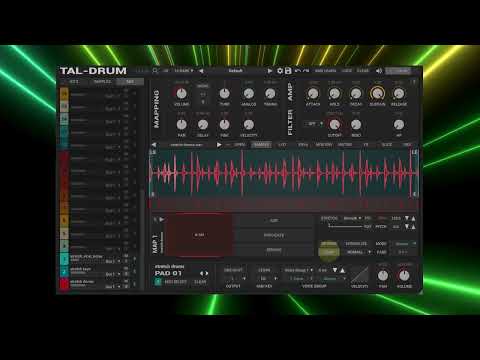The width and height of the screenshot is (480, 360).
Task: Click the TUNE knob
Action: pos(225,94)
